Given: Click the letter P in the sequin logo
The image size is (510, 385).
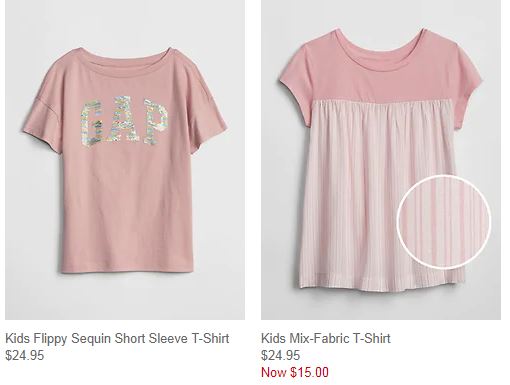Looking at the screenshot, I should [x=155, y=121].
